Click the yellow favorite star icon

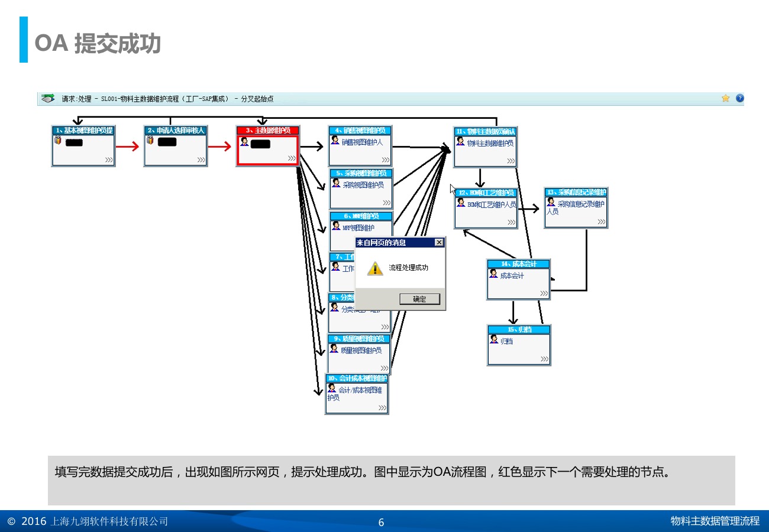(725, 99)
